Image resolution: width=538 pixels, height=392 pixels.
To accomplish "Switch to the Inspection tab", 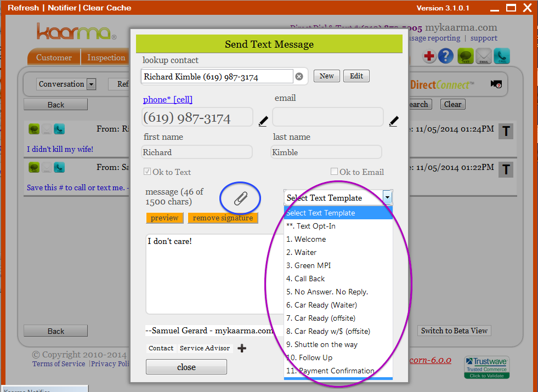I will (106, 57).
